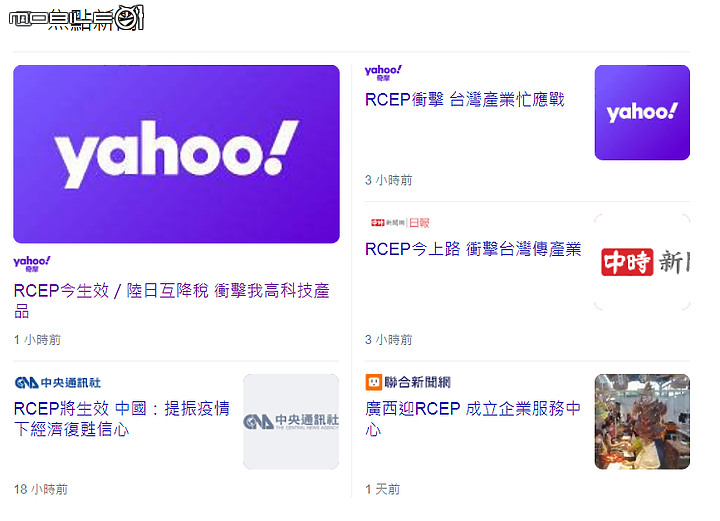
Task: Click the market photo thumbnail
Action: (642, 421)
